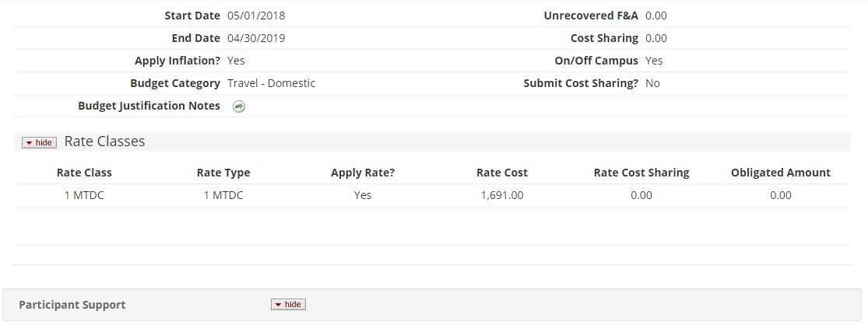Viewport: 868px width, 325px height.
Task: Select the End Date value 04/30/2019
Action: [256, 38]
